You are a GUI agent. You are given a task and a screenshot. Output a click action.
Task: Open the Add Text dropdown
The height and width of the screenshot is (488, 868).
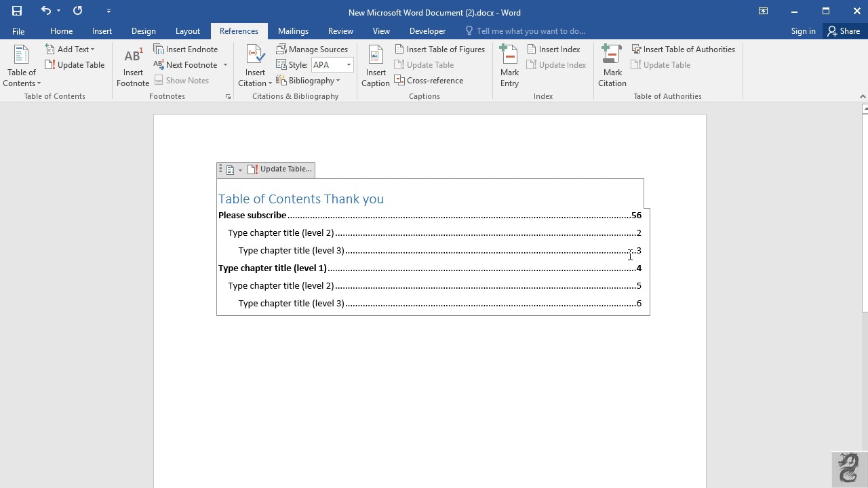pos(70,49)
